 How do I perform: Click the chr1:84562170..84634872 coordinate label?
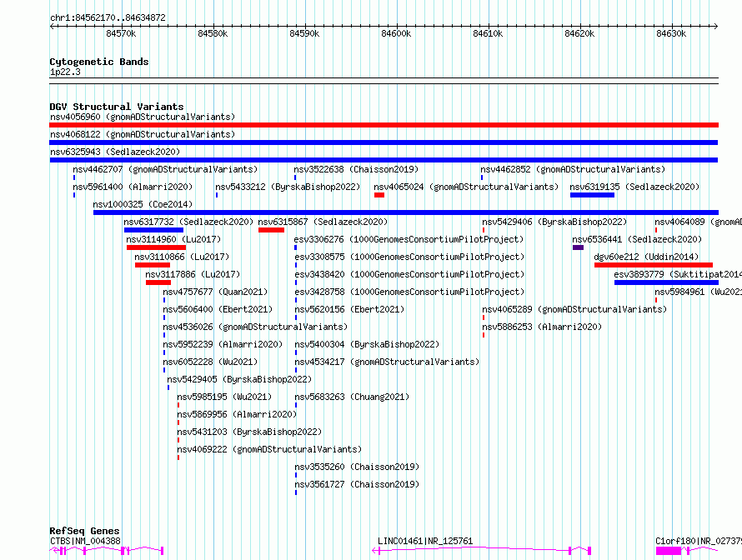click(x=108, y=18)
